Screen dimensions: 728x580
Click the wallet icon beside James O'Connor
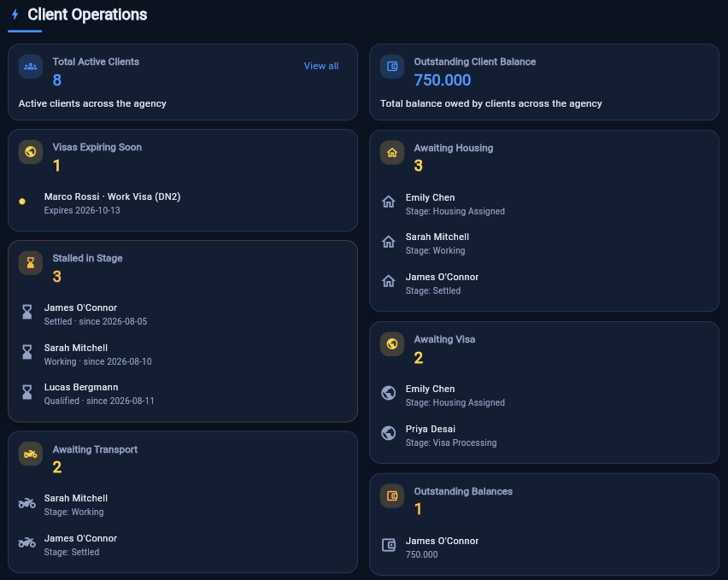389,545
